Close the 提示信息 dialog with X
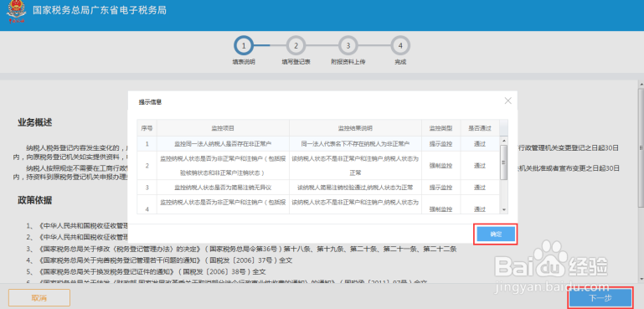644x309 pixels. pyautogui.click(x=508, y=100)
